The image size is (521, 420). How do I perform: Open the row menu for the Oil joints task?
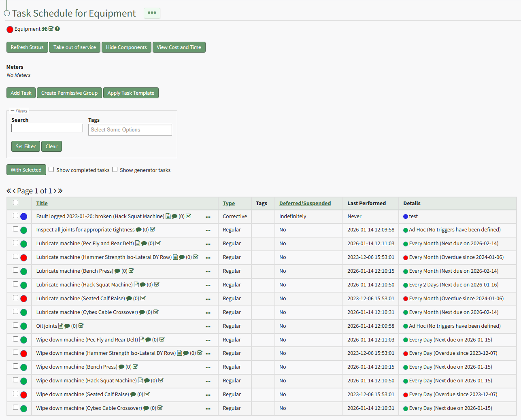click(208, 327)
